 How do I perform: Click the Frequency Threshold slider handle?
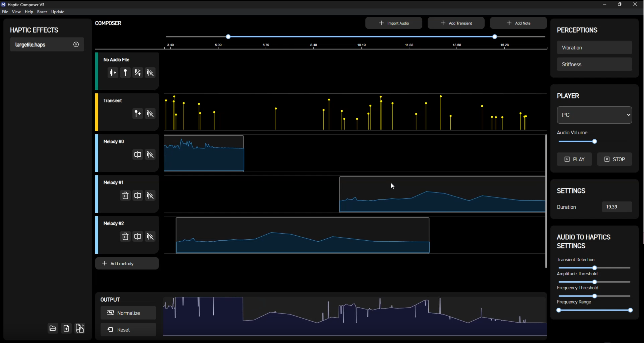tap(594, 296)
